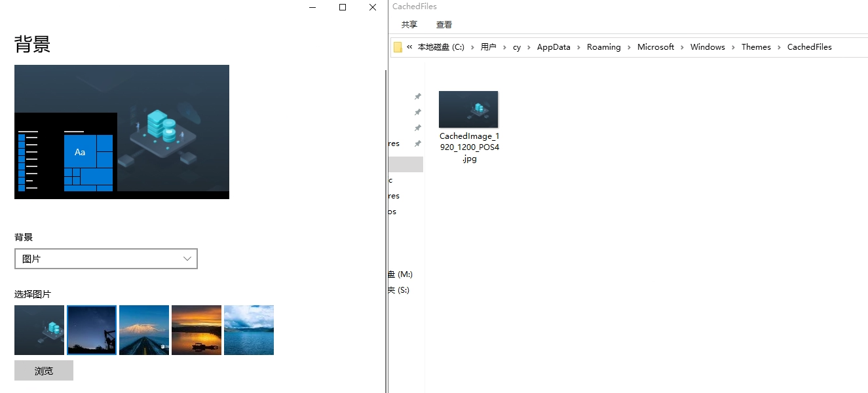This screenshot has width=868, height=393.
Task: Go to Roaming in the breadcrumb path
Action: click(x=603, y=47)
